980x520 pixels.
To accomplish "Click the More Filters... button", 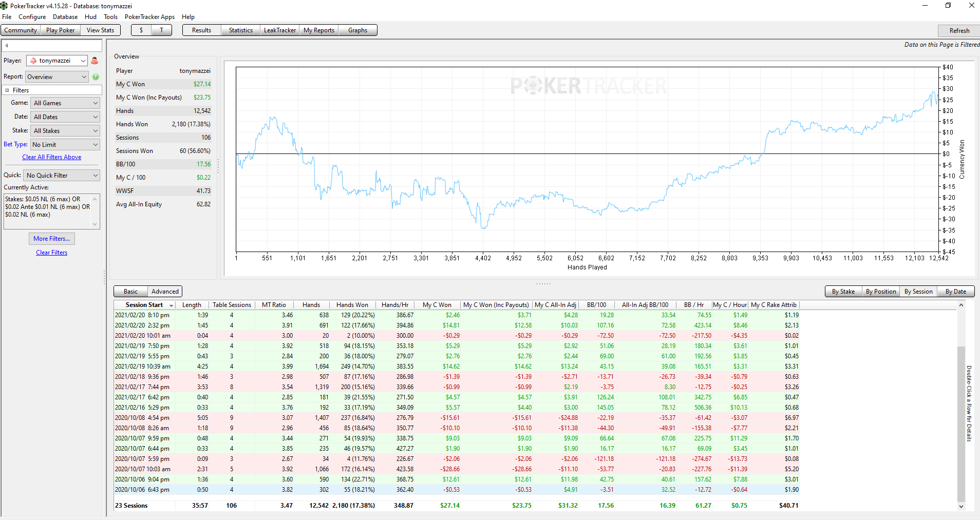I will click(52, 239).
